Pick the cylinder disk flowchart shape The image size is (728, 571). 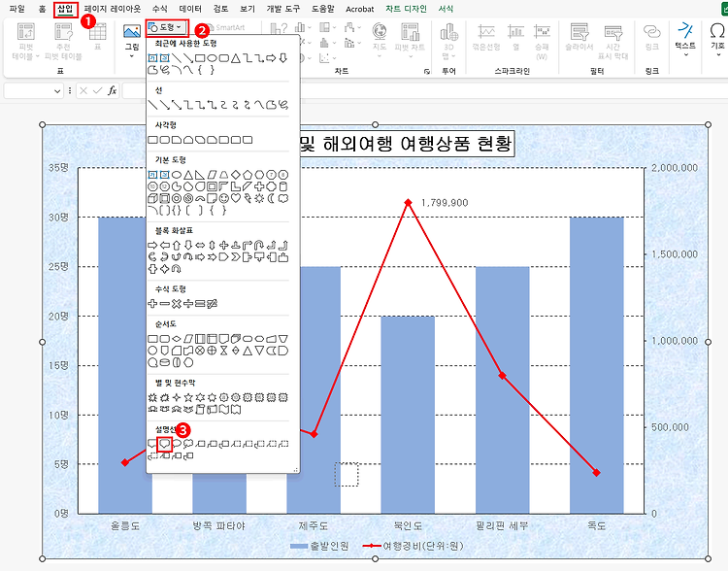click(165, 362)
